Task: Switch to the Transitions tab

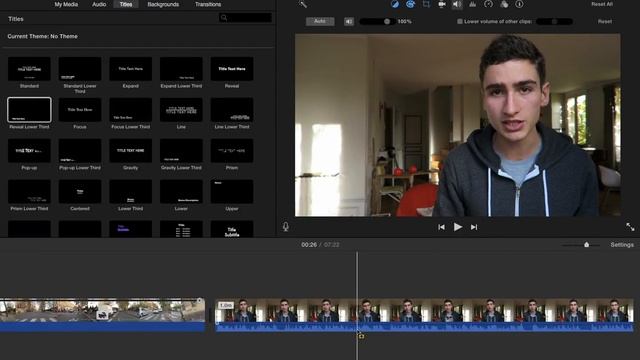Action: click(x=208, y=4)
